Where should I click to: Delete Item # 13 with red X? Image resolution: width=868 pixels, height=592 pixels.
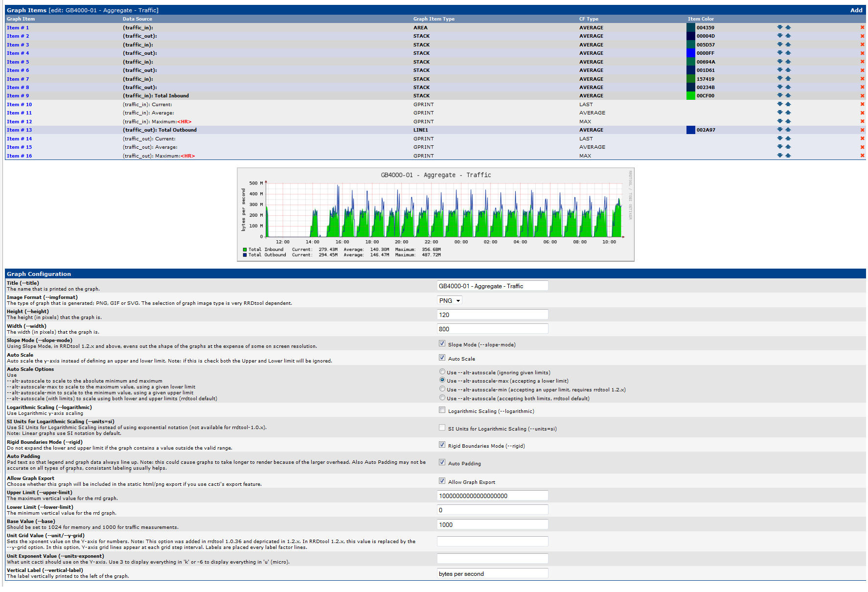point(862,130)
